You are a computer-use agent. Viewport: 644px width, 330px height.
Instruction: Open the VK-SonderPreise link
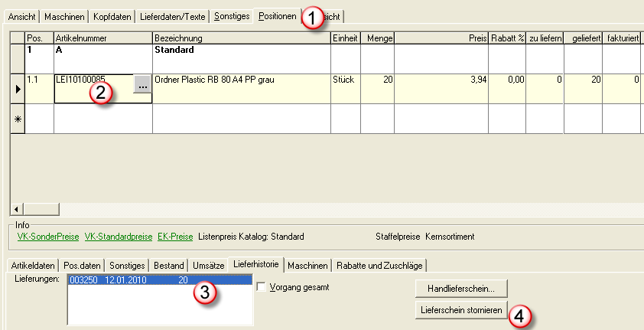click(48, 236)
